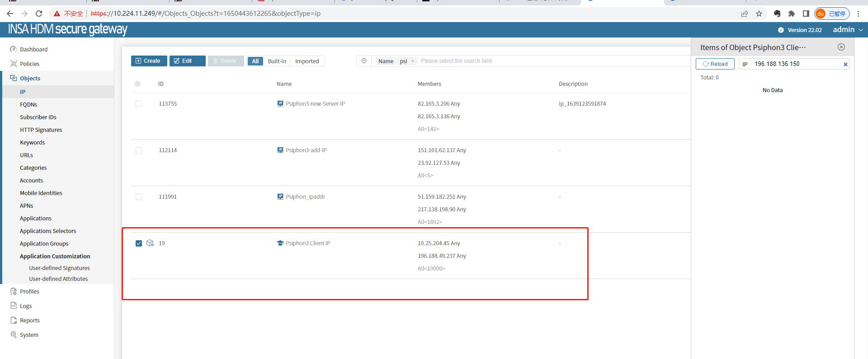Image resolution: width=868 pixels, height=359 pixels.
Task: Remove the 'psi' name search tag
Action: tap(412, 61)
